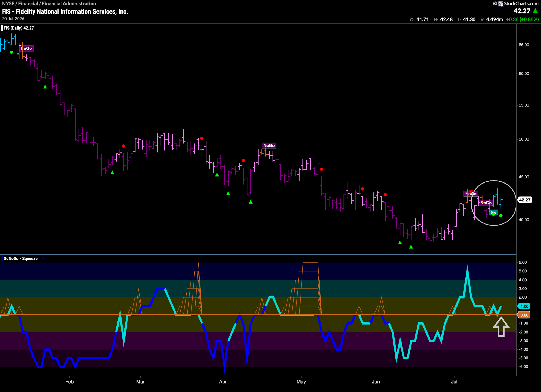Click the red dot above the early-May bars near 46

(322, 169)
